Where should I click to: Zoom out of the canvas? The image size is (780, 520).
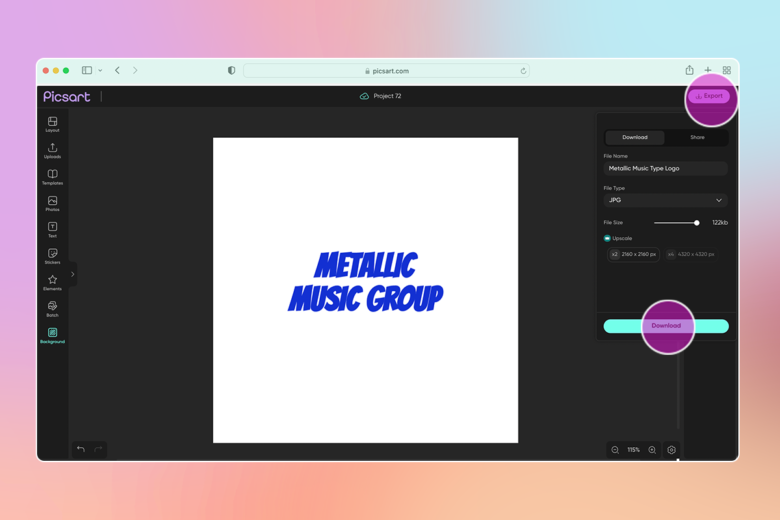click(615, 450)
